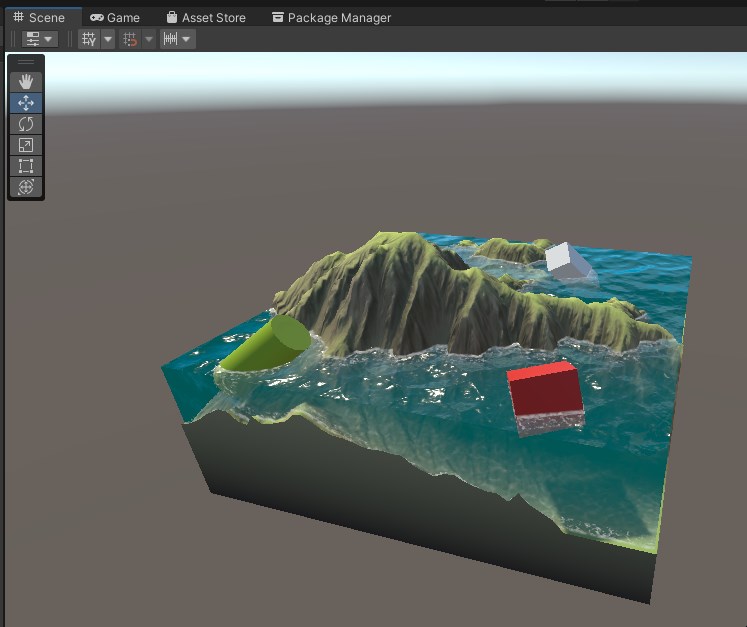Click the tools overlay drag handle
This screenshot has height=627, width=747.
coord(26,61)
